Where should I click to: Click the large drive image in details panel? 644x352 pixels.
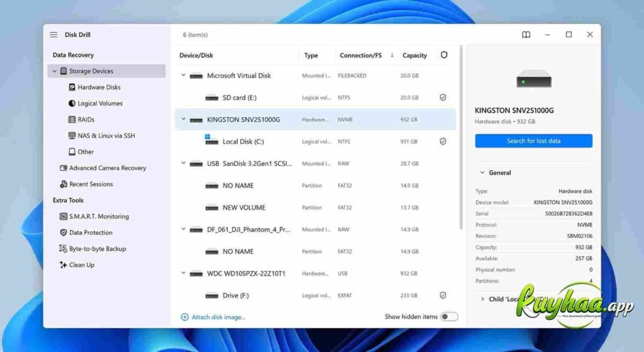click(533, 79)
